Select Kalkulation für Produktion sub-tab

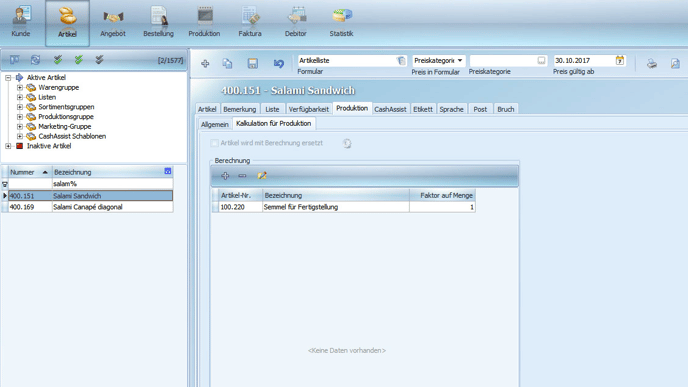(274, 124)
